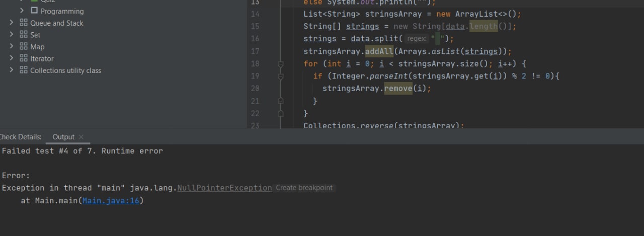The image size is (644, 236).
Task: Click the Iterator section grid icon
Action: pos(24,58)
